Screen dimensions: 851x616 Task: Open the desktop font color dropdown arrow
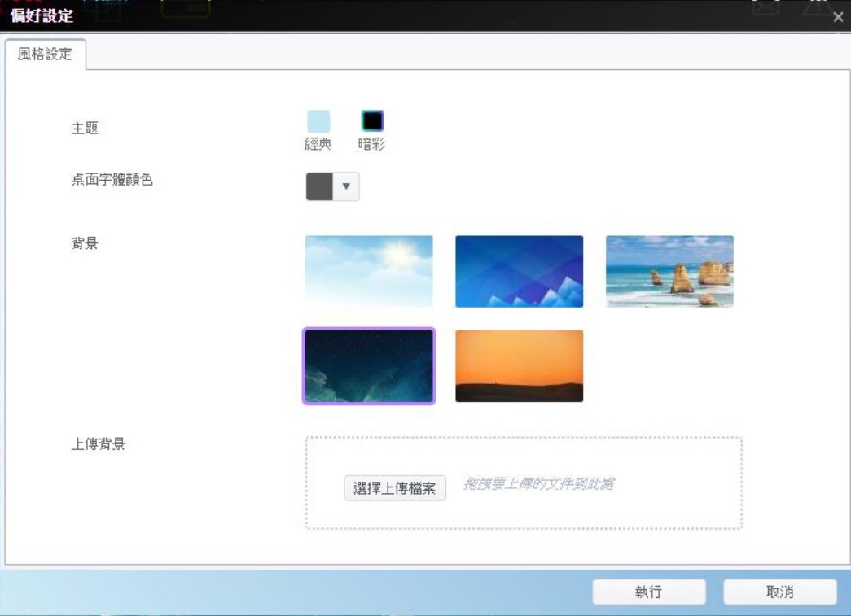[x=346, y=186]
